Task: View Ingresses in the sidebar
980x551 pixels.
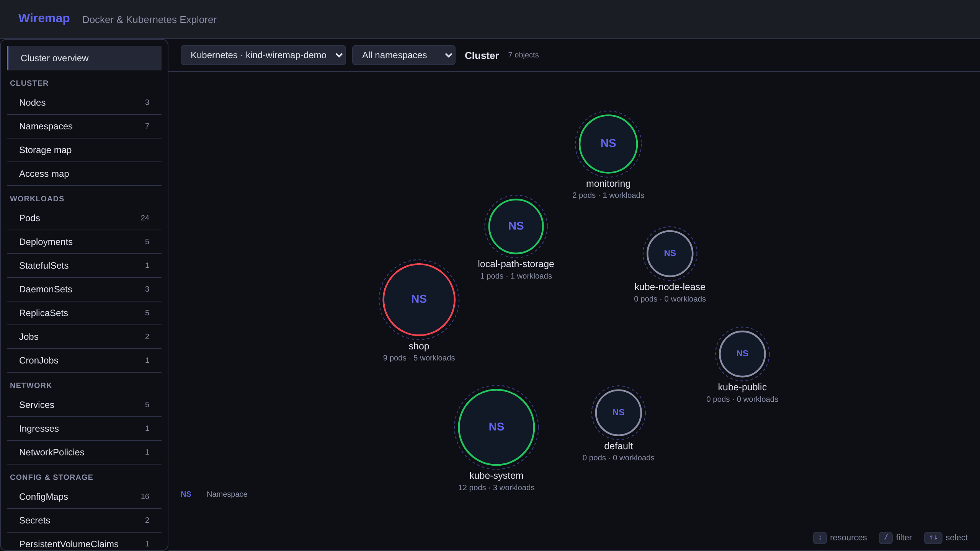Action: coord(84,429)
